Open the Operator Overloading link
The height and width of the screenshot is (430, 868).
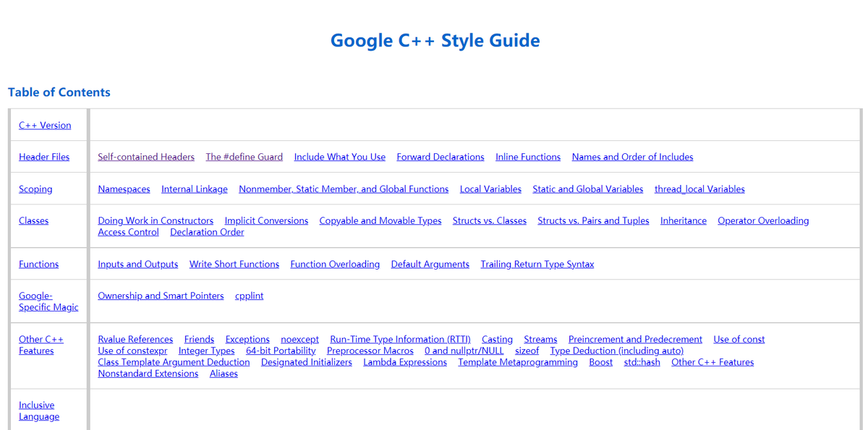point(763,220)
